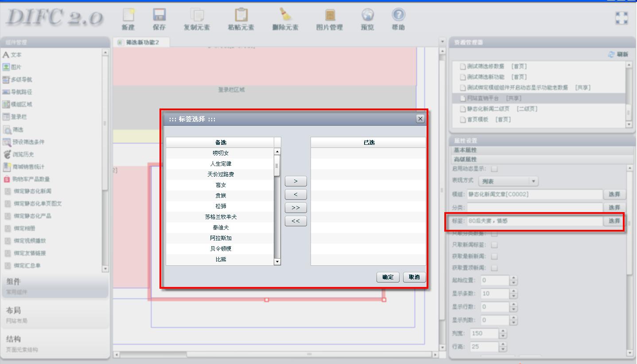The height and width of the screenshot is (364, 637).
Task: Click the >> move-all-right button
Action: pos(295,208)
